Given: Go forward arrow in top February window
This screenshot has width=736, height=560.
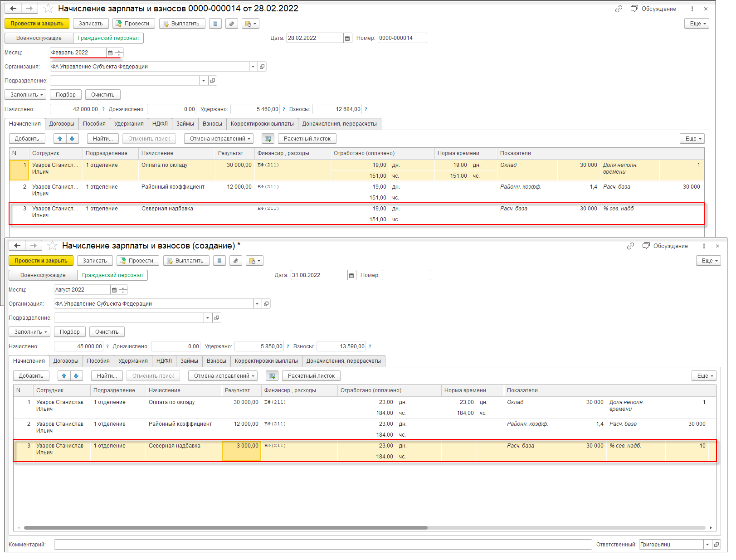Looking at the screenshot, I should point(29,9).
